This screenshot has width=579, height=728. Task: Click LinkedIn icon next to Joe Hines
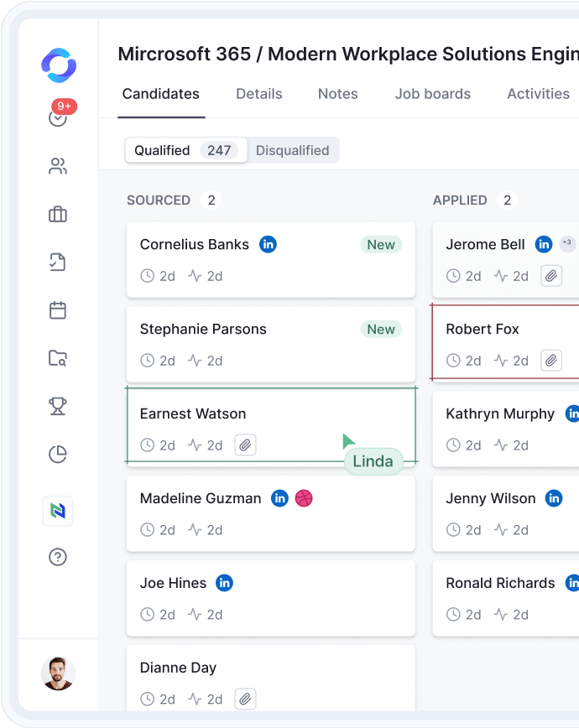224,583
